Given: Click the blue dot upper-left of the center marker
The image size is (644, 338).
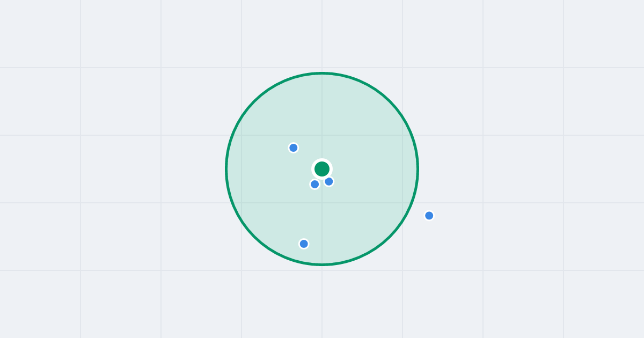Looking at the screenshot, I should 294,148.
